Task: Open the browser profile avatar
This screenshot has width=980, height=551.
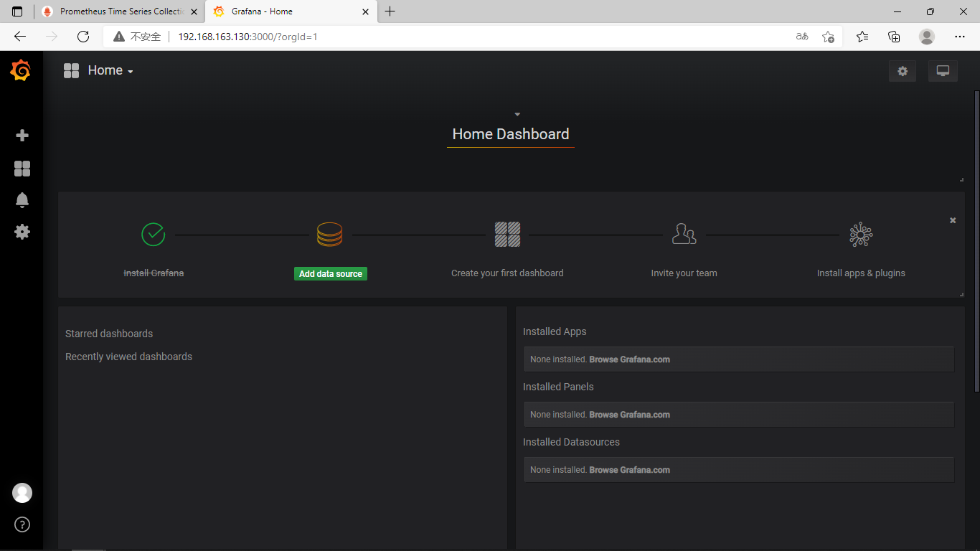Action: coord(927,37)
